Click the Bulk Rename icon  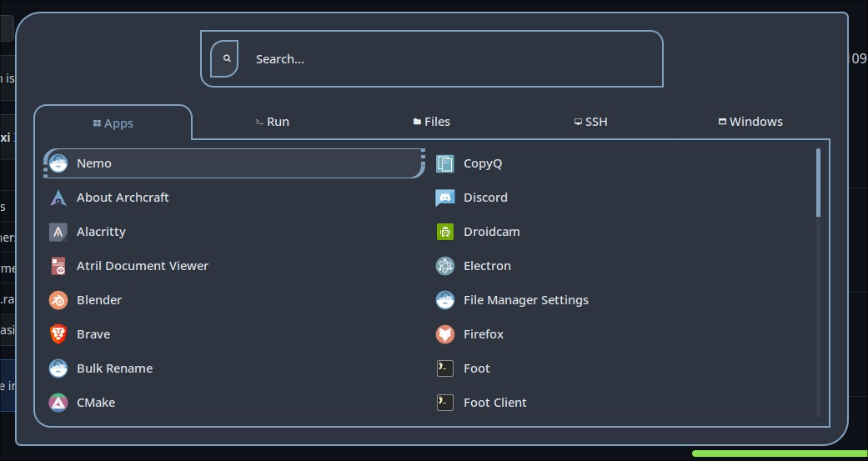[x=58, y=368]
